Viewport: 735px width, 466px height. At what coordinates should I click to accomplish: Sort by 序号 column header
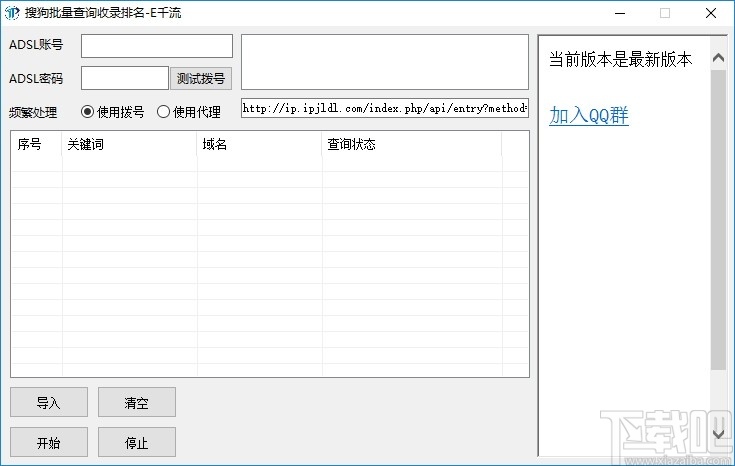pyautogui.click(x=37, y=144)
